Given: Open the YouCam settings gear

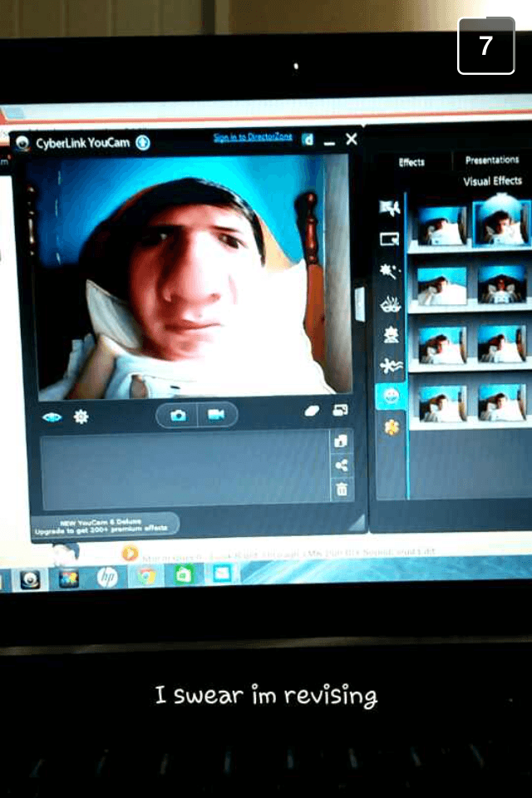Looking at the screenshot, I should [81, 416].
